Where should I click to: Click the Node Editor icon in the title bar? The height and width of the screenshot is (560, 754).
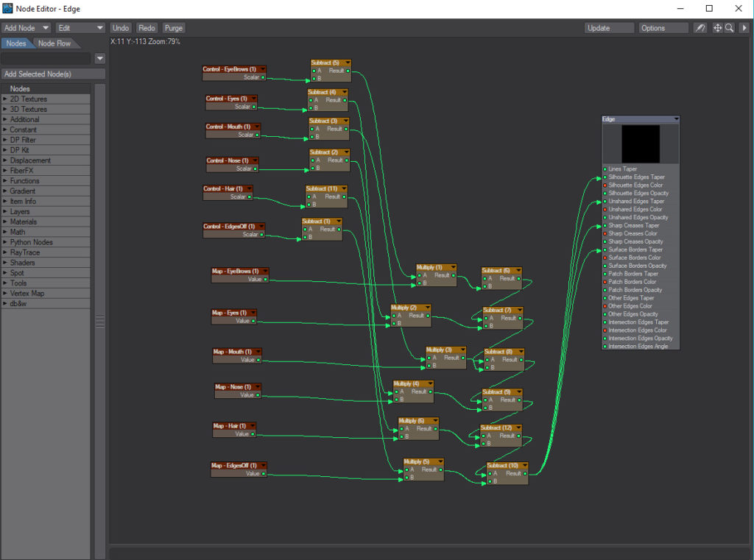7,8
